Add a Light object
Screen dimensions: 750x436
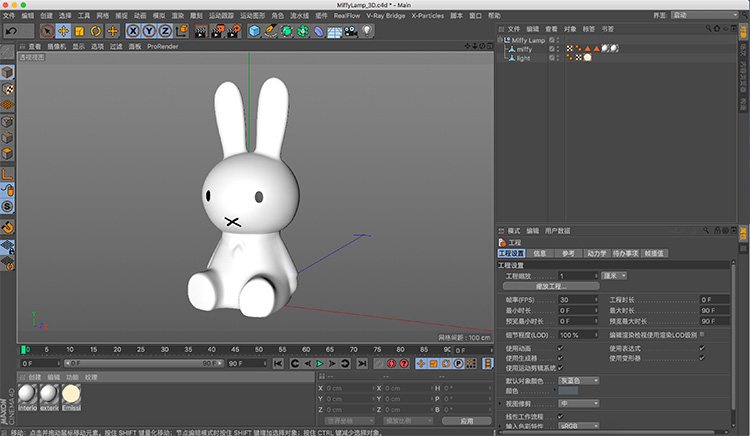(367, 31)
